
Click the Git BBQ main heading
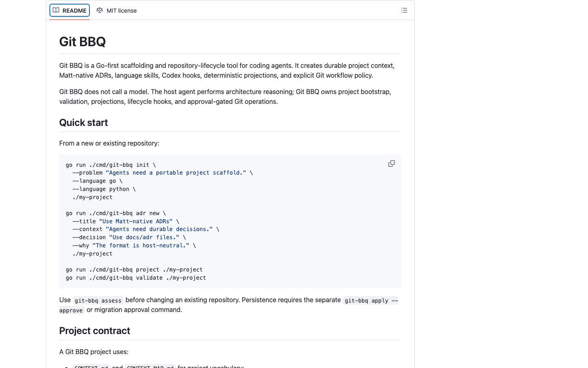pyautogui.click(x=82, y=42)
